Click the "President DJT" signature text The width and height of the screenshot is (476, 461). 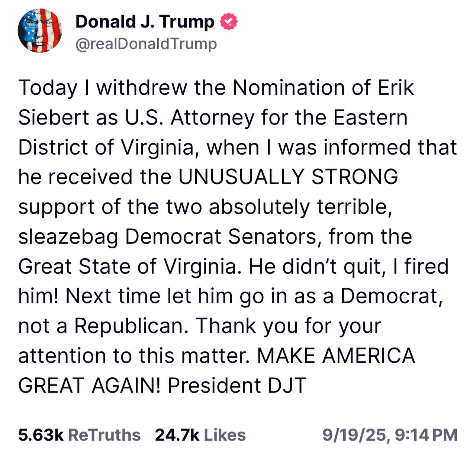click(237, 386)
